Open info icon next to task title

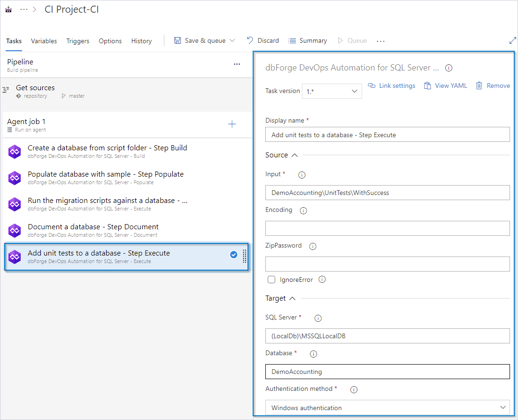[x=448, y=68]
